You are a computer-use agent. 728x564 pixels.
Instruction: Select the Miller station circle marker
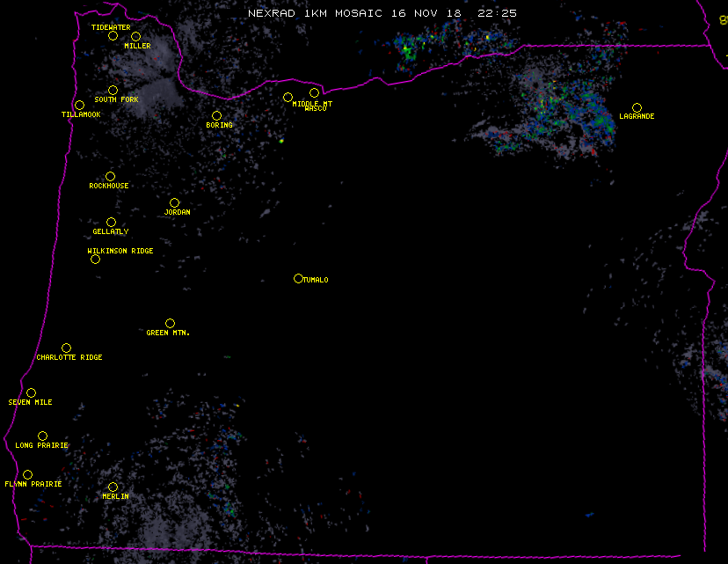coord(135,36)
